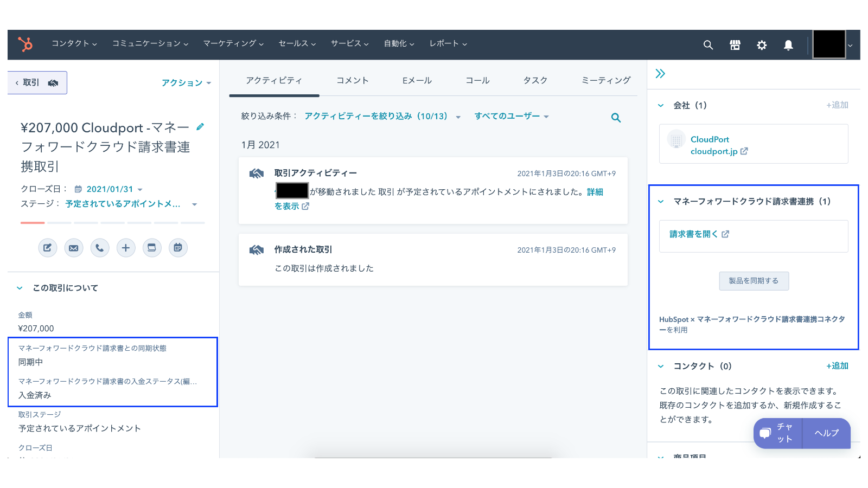Click the deal stage progress bar
Screen dimensions: 868x488
[x=113, y=223]
